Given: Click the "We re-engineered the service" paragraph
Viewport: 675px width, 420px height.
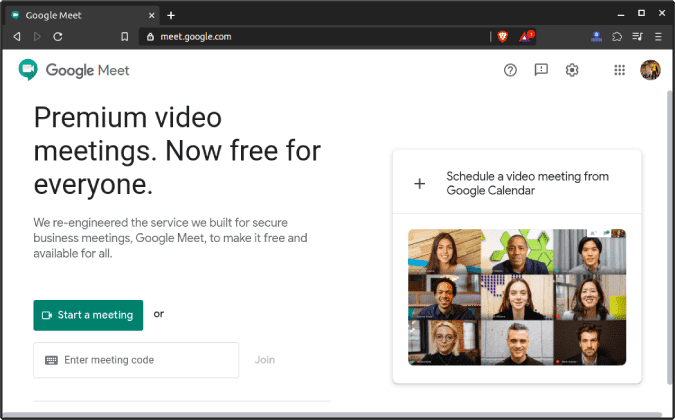Looking at the screenshot, I should point(170,238).
